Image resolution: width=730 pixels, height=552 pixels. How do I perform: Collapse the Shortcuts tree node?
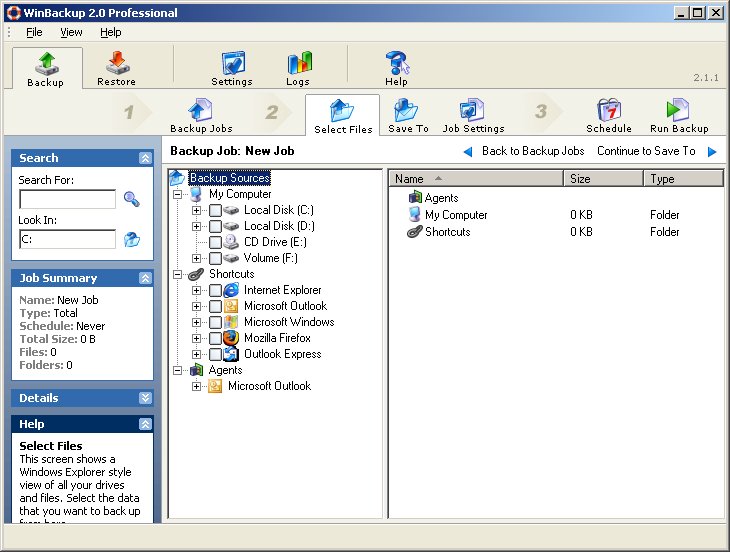[178, 274]
